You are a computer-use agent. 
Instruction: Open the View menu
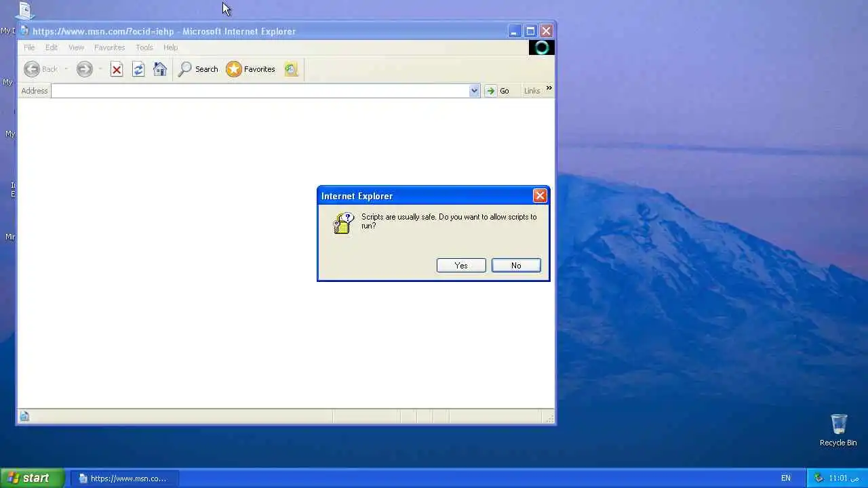click(x=76, y=47)
